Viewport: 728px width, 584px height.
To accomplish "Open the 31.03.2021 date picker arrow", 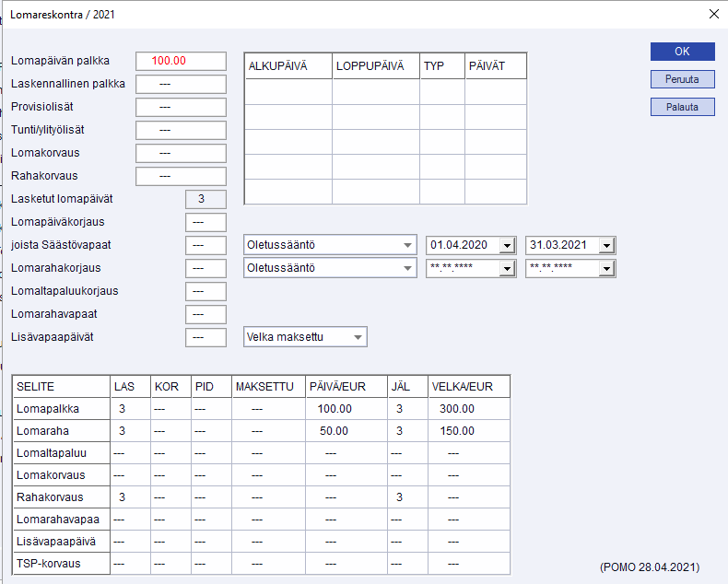I will pyautogui.click(x=605, y=246).
